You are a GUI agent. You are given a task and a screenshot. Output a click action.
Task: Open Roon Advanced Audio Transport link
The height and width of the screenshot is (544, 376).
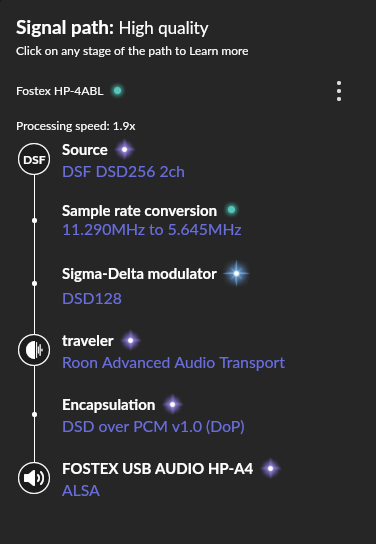[x=173, y=363]
